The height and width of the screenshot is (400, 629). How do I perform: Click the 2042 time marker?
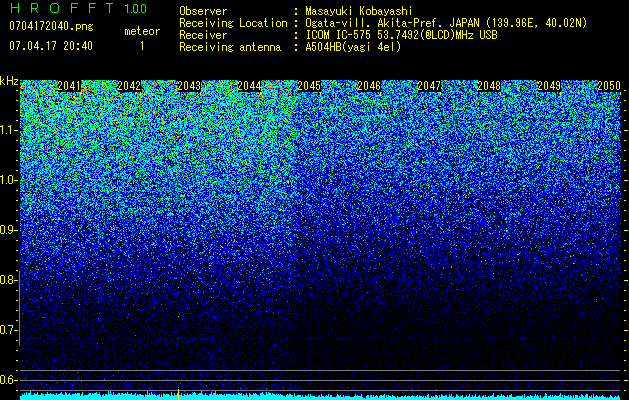pyautogui.click(x=129, y=86)
